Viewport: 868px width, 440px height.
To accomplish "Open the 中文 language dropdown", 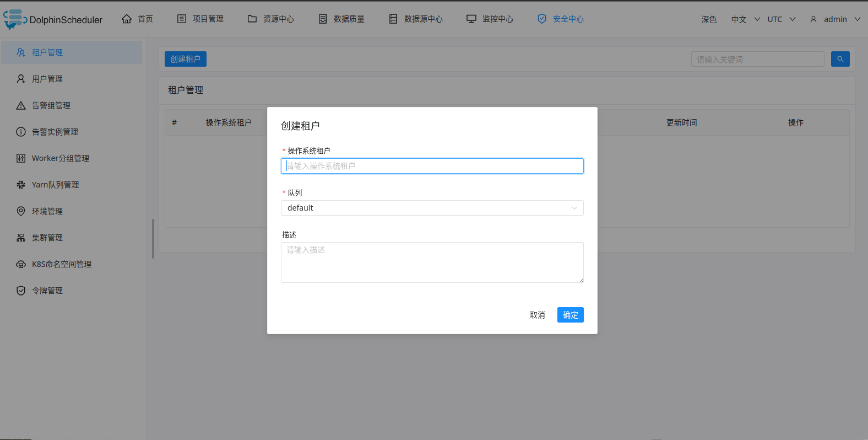I will [x=745, y=19].
